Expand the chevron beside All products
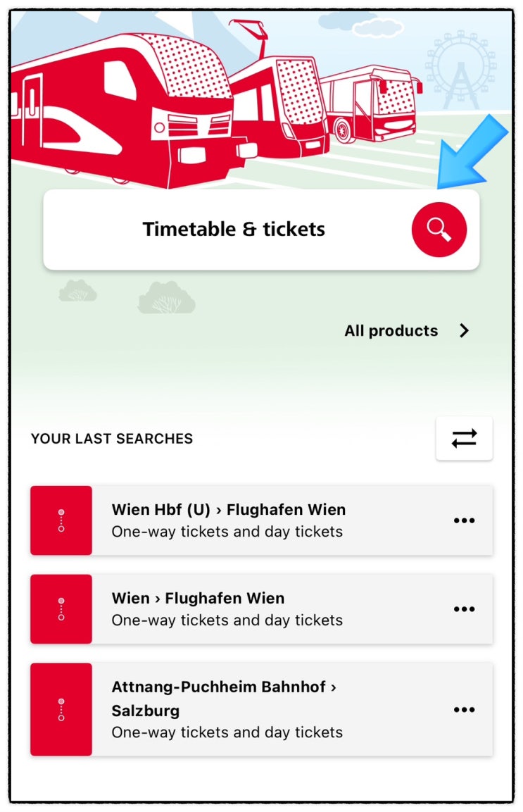Image resolution: width=523 pixels, height=812 pixels. (x=465, y=330)
